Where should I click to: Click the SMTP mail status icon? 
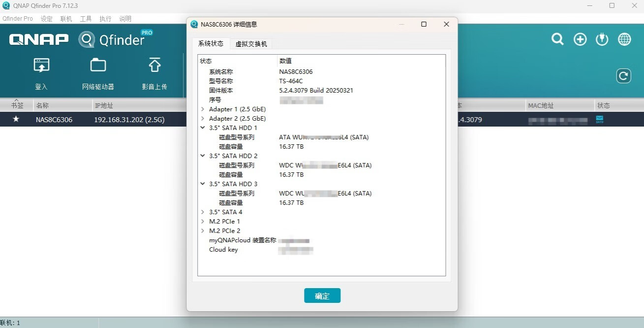tap(599, 119)
